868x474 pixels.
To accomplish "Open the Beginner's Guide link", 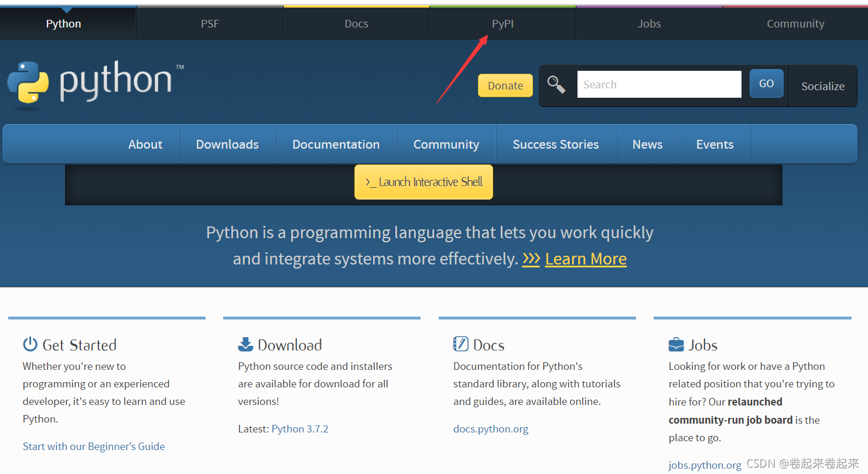I will point(94,446).
